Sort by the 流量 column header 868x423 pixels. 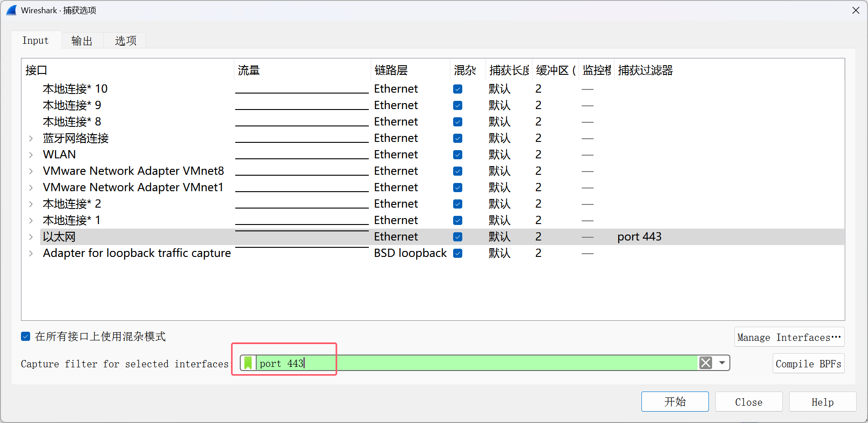coord(302,70)
